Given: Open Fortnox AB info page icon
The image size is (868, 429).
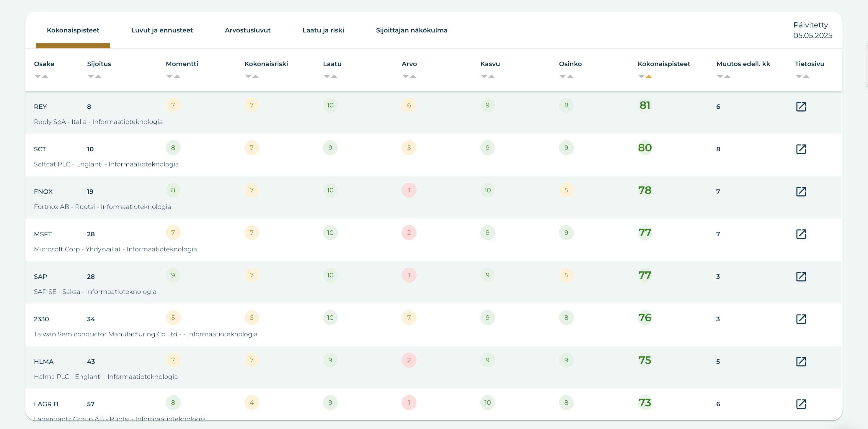Looking at the screenshot, I should 801,191.
